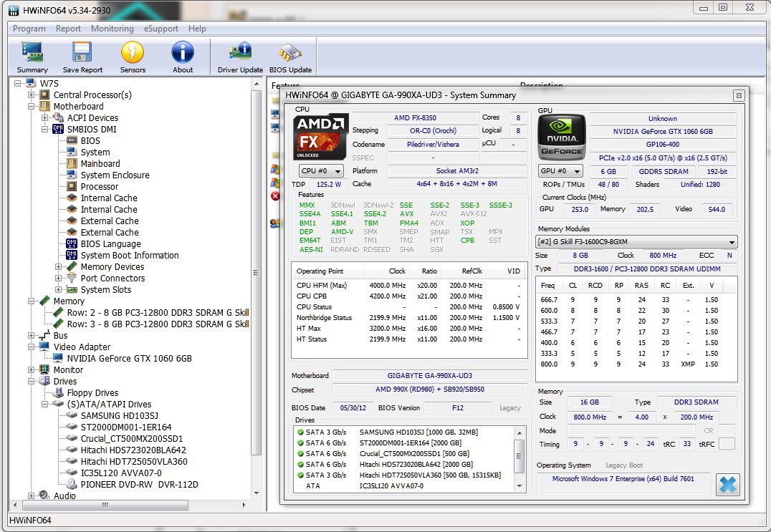Launch Driver Update from the toolbar

point(240,57)
